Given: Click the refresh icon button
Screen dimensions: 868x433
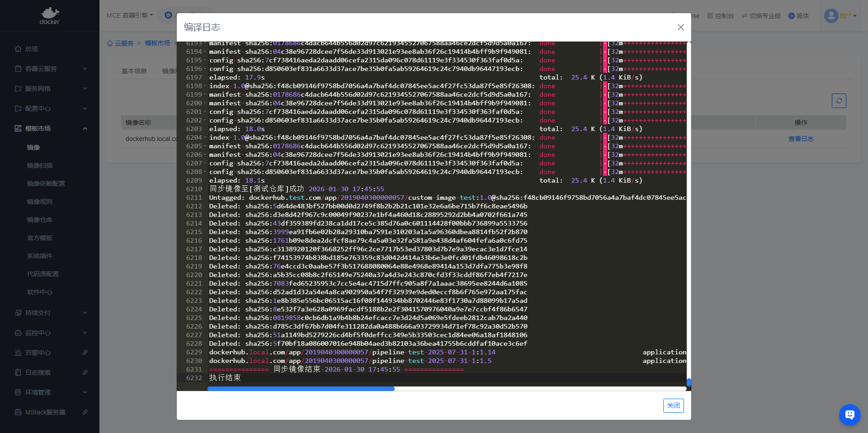Looking at the screenshot, I should coord(839,101).
